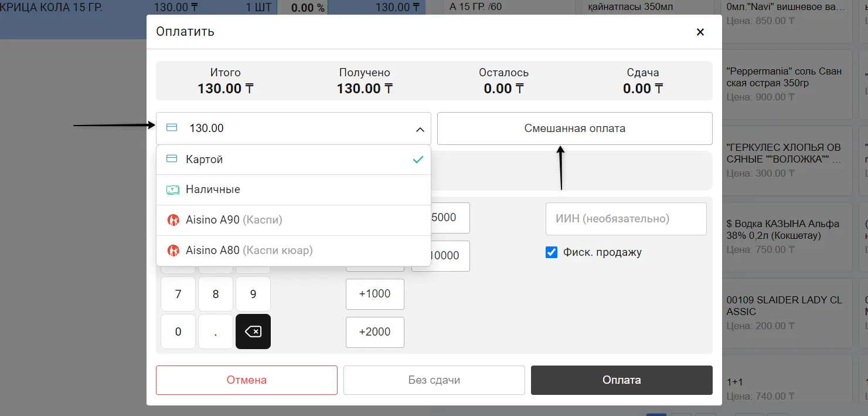Click the Kaspi logo next to Aisino A80
Viewport: 868px width, 416px height.
coord(173,251)
